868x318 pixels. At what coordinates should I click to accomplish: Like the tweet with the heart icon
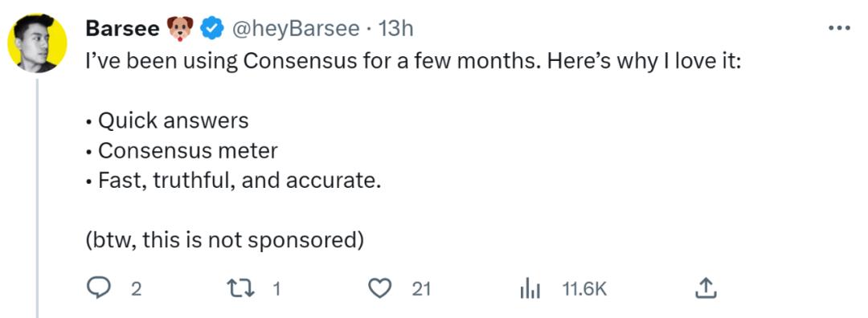pos(379,288)
